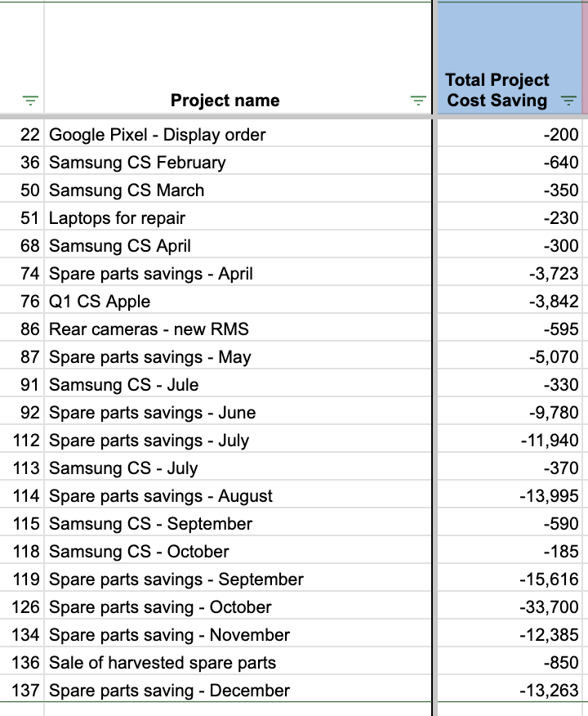This screenshot has height=716, width=588.
Task: Click Sale of harvested spare parts cell
Action: pos(238,663)
